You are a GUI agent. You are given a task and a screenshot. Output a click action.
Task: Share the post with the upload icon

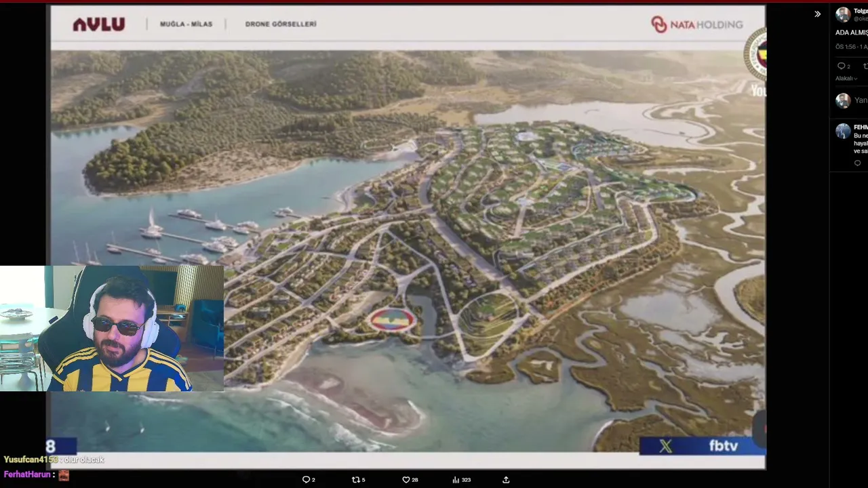pos(506,480)
